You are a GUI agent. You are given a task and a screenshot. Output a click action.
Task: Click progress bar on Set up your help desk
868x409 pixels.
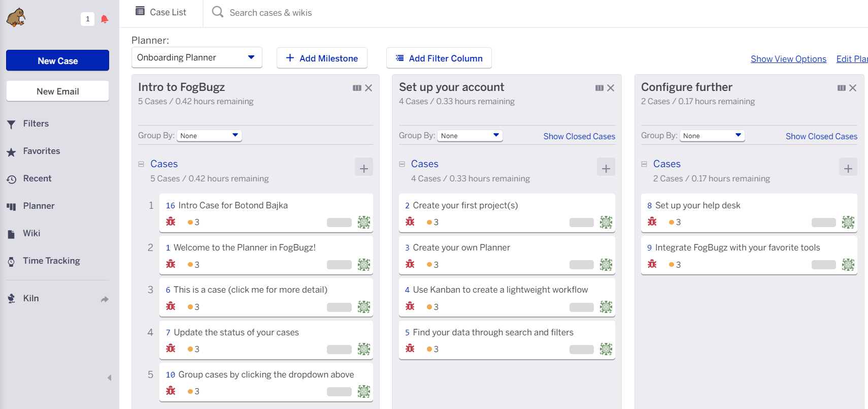pos(824,222)
